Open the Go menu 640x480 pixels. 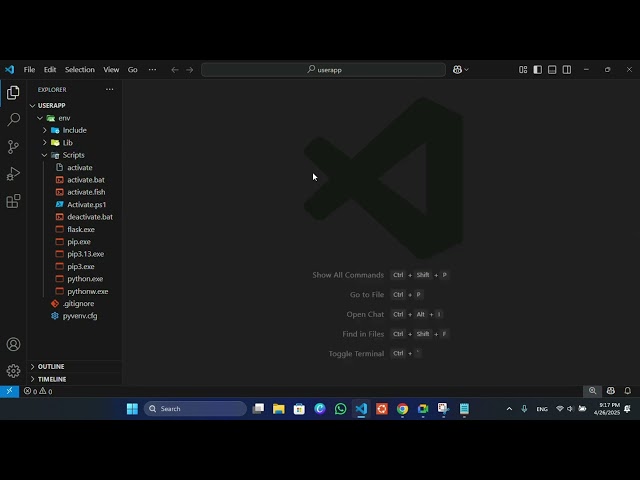coord(133,70)
